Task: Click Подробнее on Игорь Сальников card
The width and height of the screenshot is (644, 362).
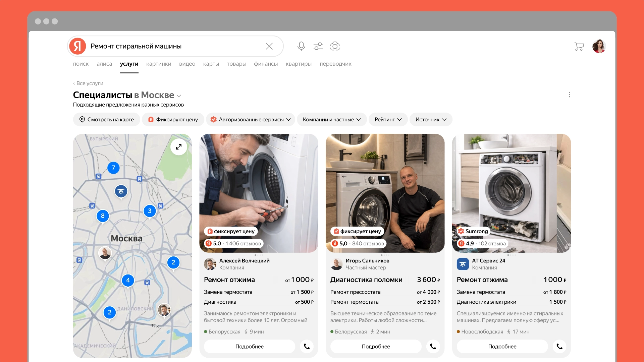Action: (376, 346)
